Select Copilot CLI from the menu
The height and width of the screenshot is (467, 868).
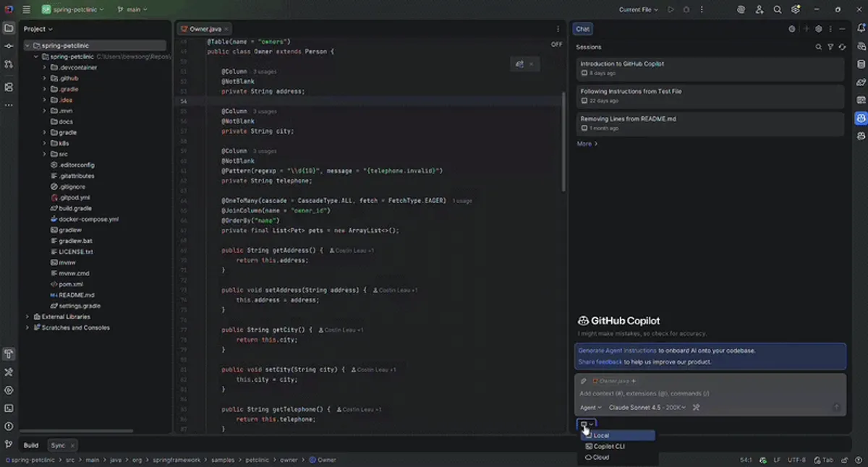618,446
